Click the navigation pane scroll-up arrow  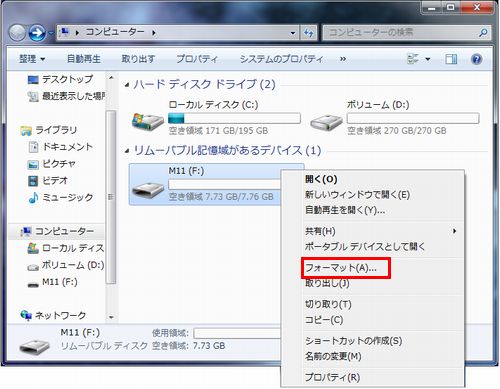pyautogui.click(x=111, y=78)
